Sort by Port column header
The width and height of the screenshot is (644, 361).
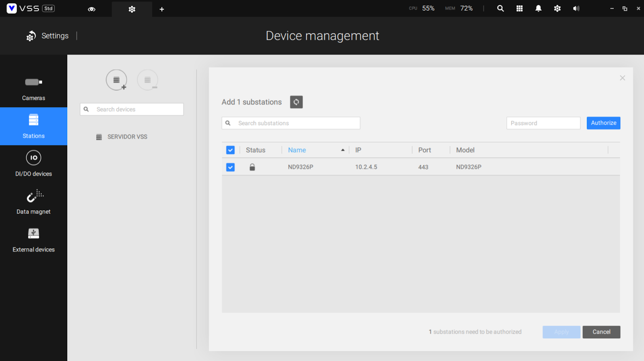click(424, 150)
